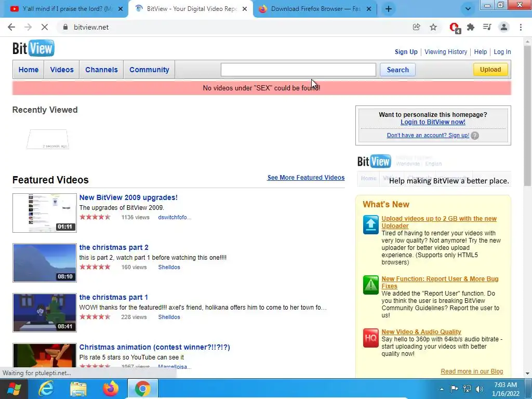
Task: Click the green warning triangle icon
Action: click(370, 285)
